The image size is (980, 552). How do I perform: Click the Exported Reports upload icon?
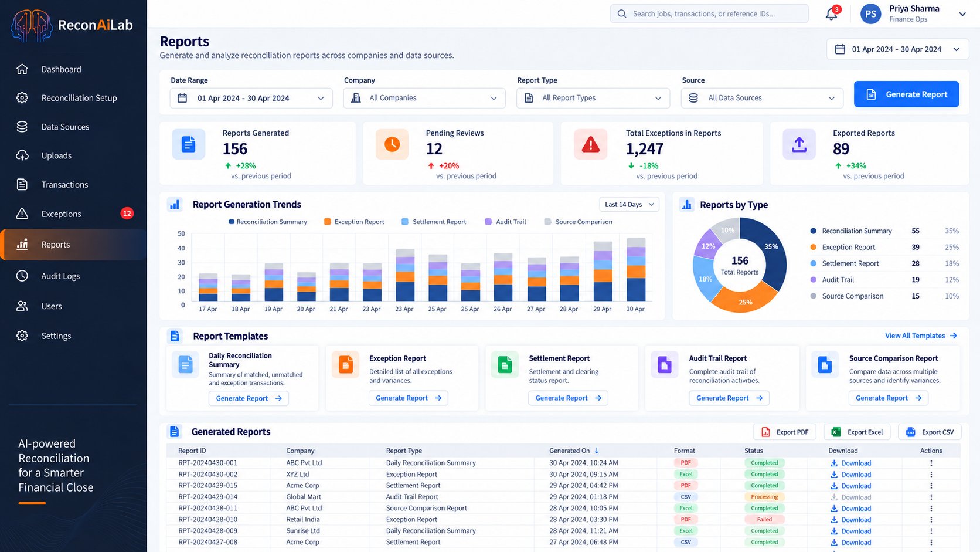(799, 144)
